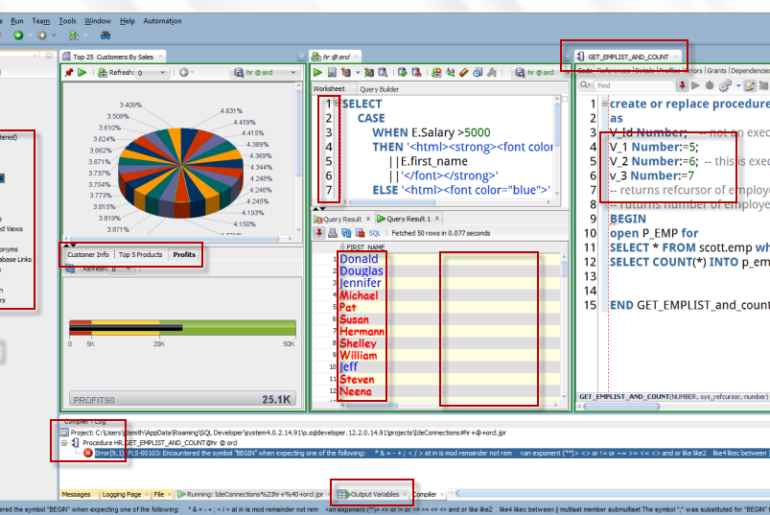Click the Commit icon in worksheet toolbar
770x515 pixels.
pos(403,73)
